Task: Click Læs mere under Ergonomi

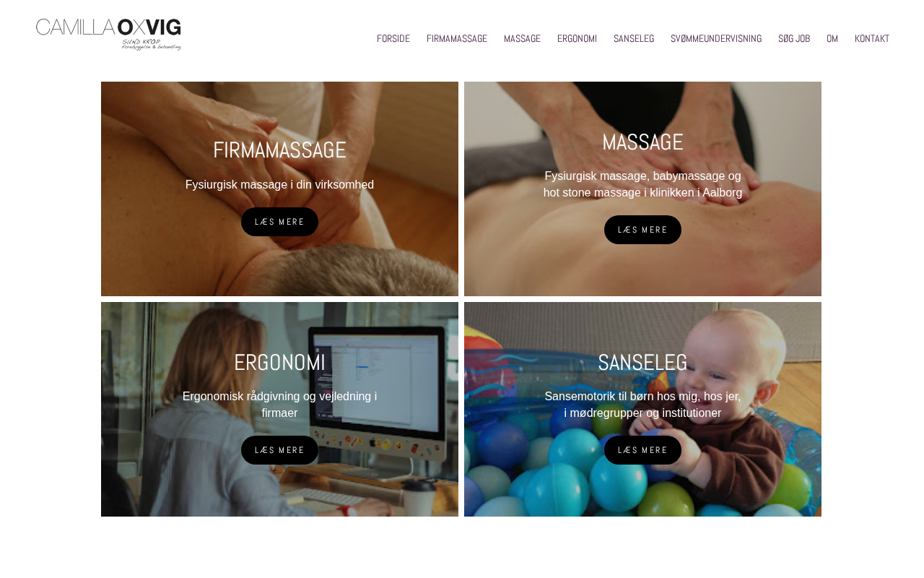Action: 279,450
